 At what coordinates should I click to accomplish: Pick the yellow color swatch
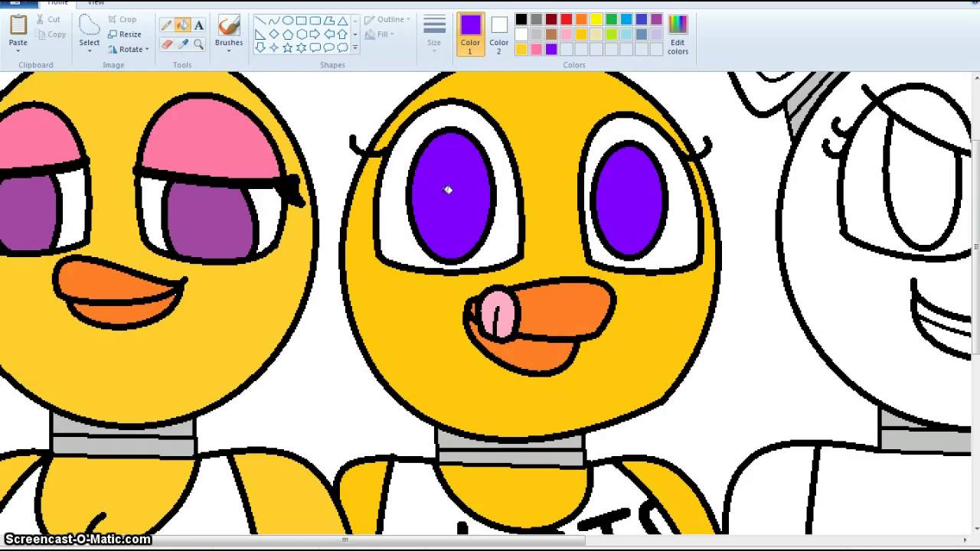coord(596,19)
